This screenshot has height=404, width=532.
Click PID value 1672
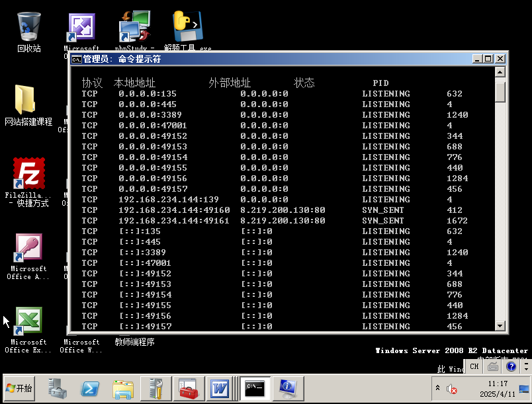click(457, 221)
